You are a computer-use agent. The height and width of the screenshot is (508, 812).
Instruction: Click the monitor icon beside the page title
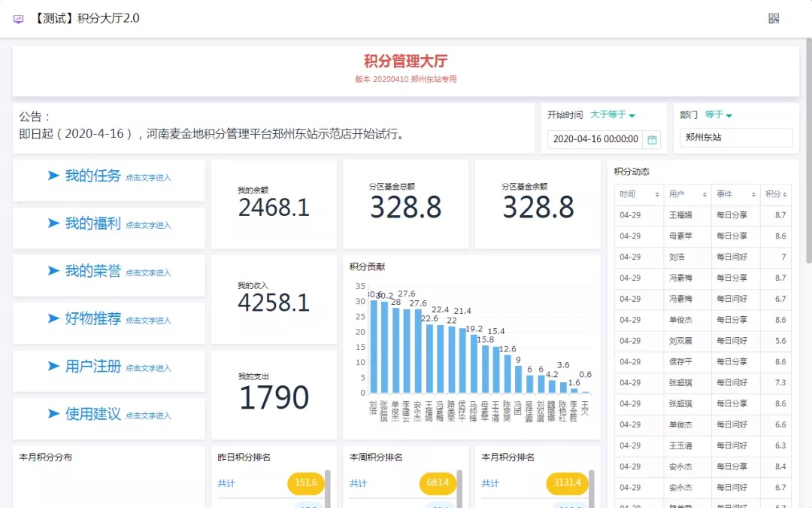(19, 19)
